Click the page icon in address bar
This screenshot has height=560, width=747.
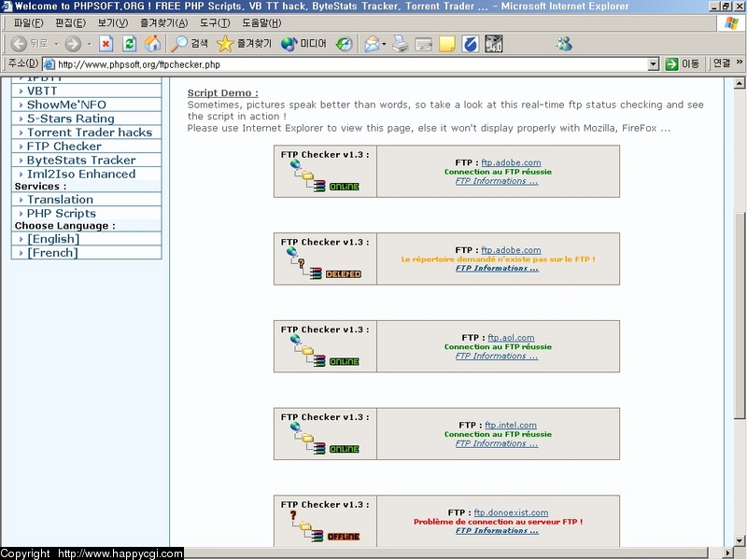49,63
